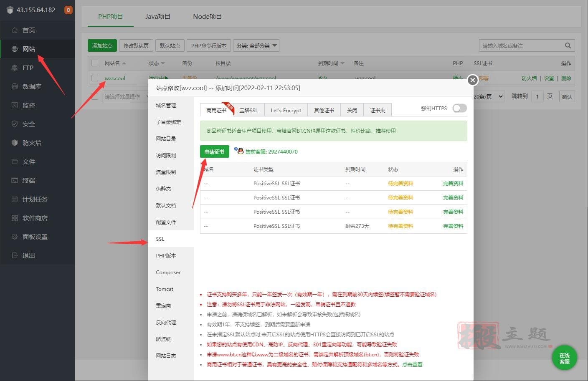Click the monitoring icon in sidebar

pyautogui.click(x=15, y=105)
